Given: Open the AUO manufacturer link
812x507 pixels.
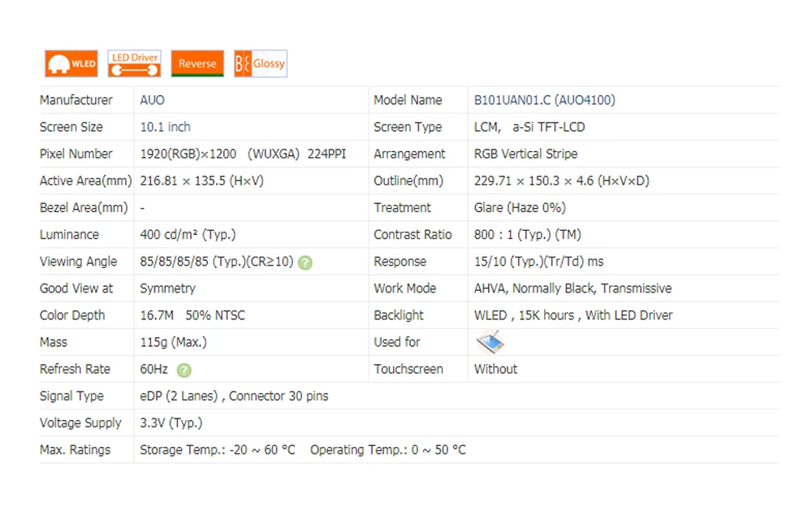Looking at the screenshot, I should click(153, 100).
